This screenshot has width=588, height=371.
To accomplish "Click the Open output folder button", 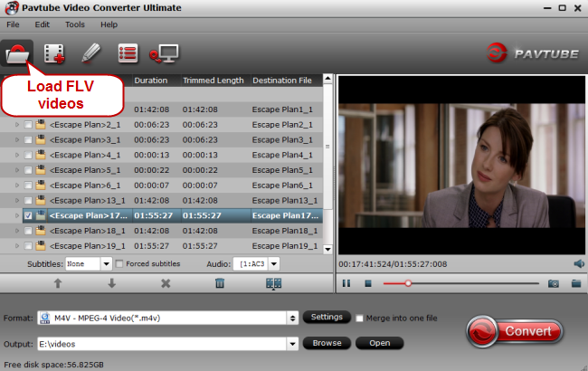I will pyautogui.click(x=380, y=343).
